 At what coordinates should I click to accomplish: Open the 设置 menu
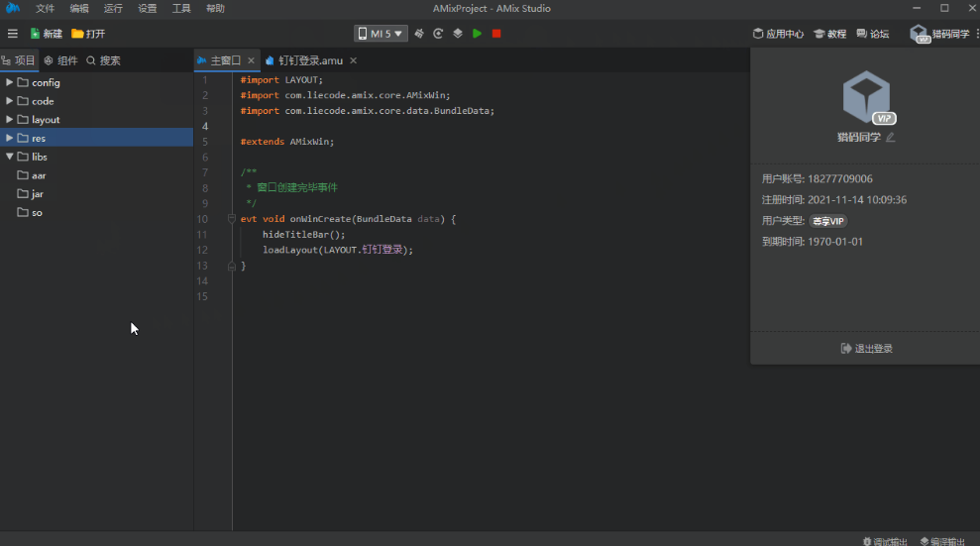147,9
